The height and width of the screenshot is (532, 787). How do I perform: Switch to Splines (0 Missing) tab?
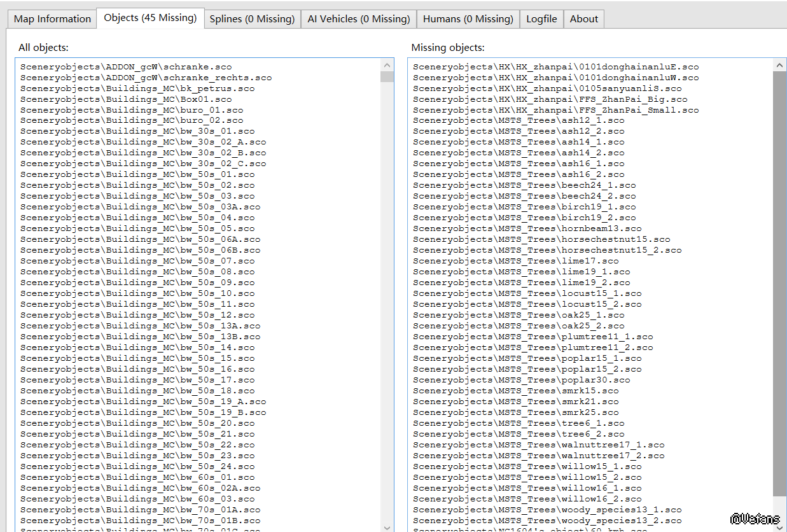point(252,19)
